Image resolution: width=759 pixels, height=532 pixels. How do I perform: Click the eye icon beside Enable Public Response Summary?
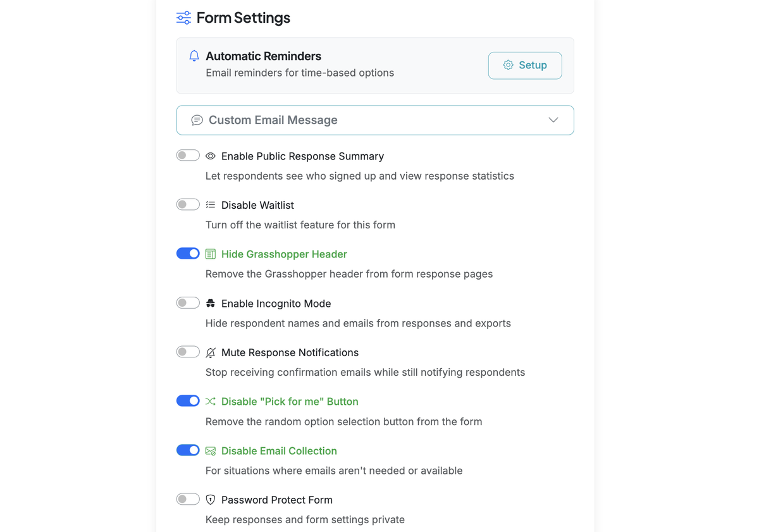tap(210, 156)
